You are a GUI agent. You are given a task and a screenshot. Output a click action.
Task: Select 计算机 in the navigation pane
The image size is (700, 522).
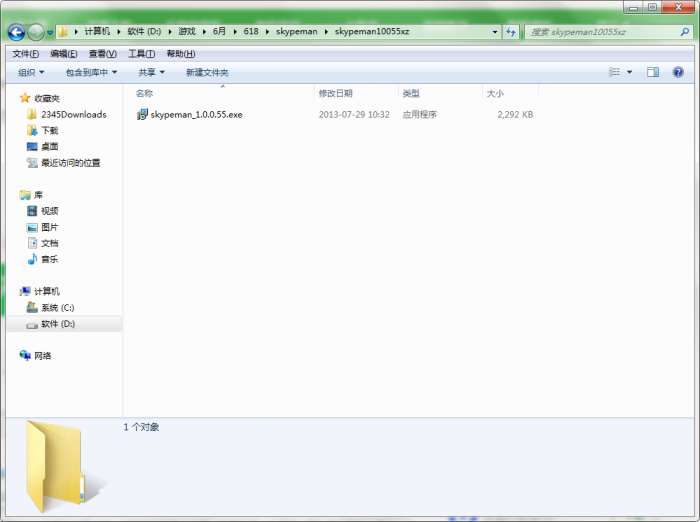point(47,292)
